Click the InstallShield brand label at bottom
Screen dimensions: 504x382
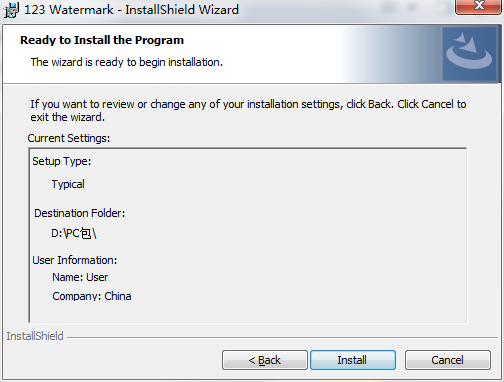tap(35, 336)
